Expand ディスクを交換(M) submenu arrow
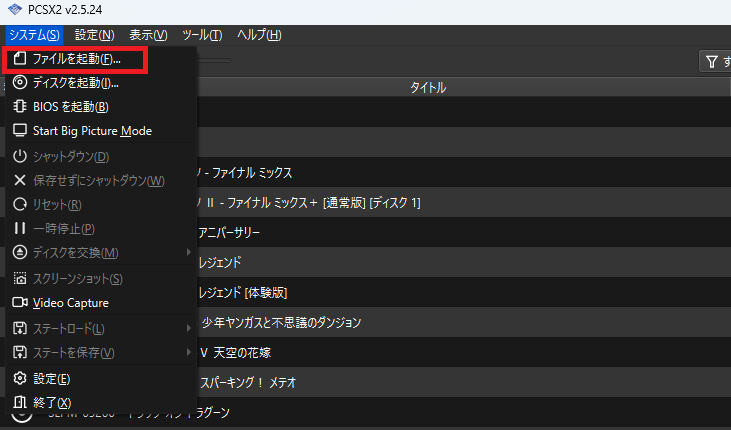Screen dimensions: 731x430 [x=188, y=252]
